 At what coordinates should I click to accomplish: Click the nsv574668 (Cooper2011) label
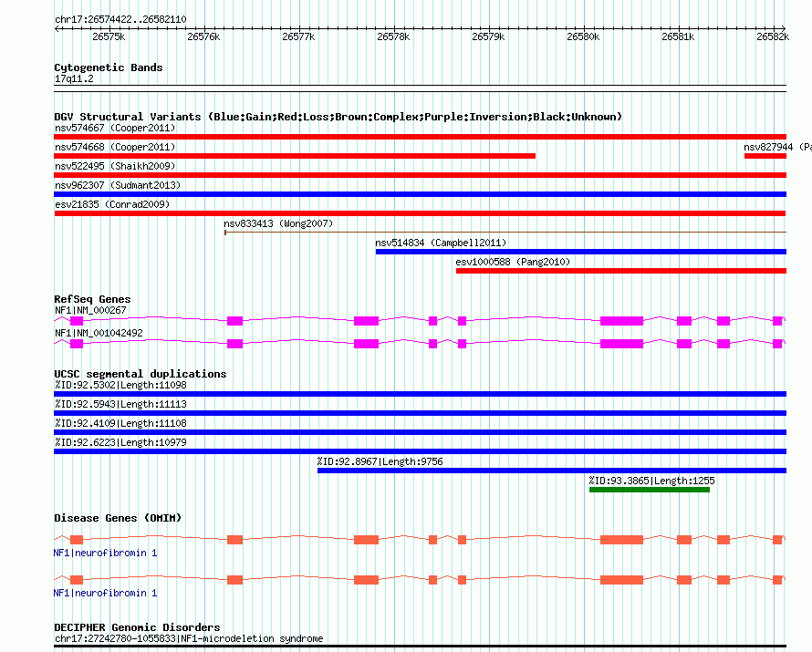pyautogui.click(x=115, y=147)
